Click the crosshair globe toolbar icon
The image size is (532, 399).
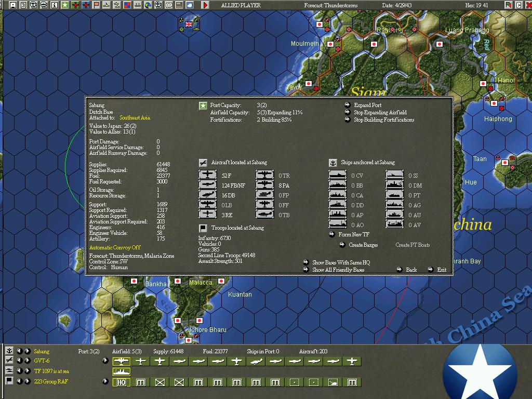tap(158, 5)
